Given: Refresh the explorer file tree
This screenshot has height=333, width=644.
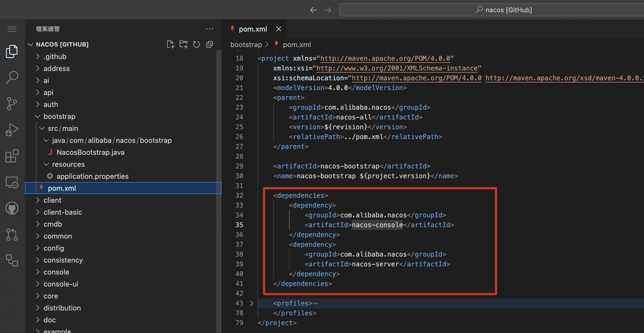Looking at the screenshot, I should pyautogui.click(x=197, y=44).
